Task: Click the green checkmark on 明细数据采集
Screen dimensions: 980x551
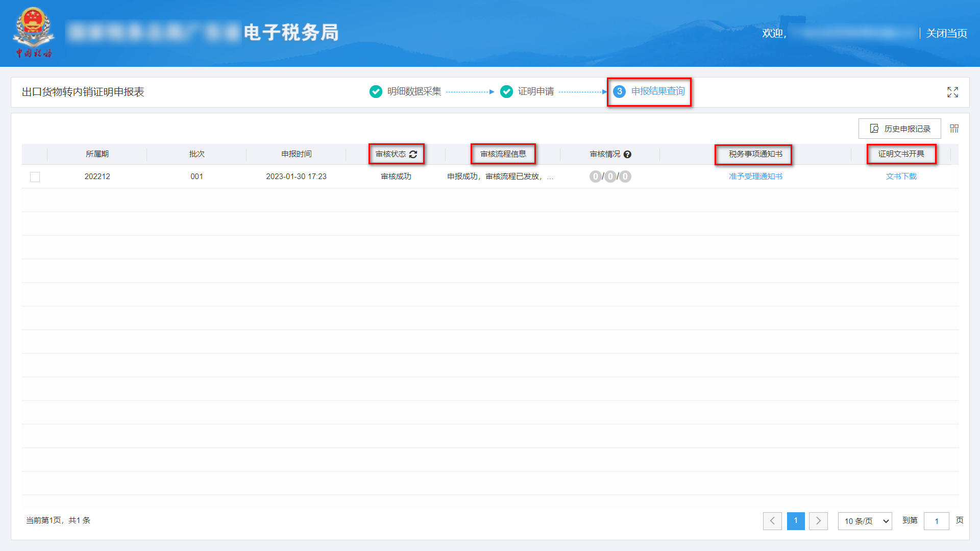Action: (376, 92)
